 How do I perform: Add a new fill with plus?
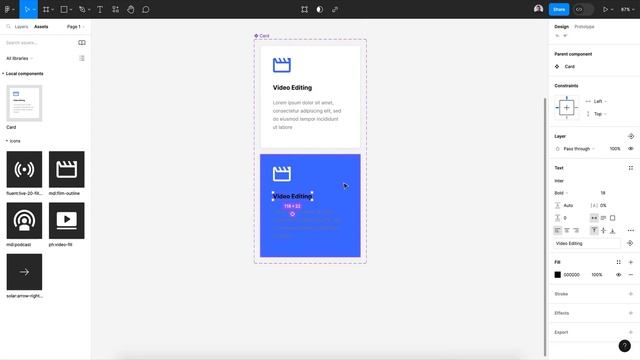tap(631, 262)
